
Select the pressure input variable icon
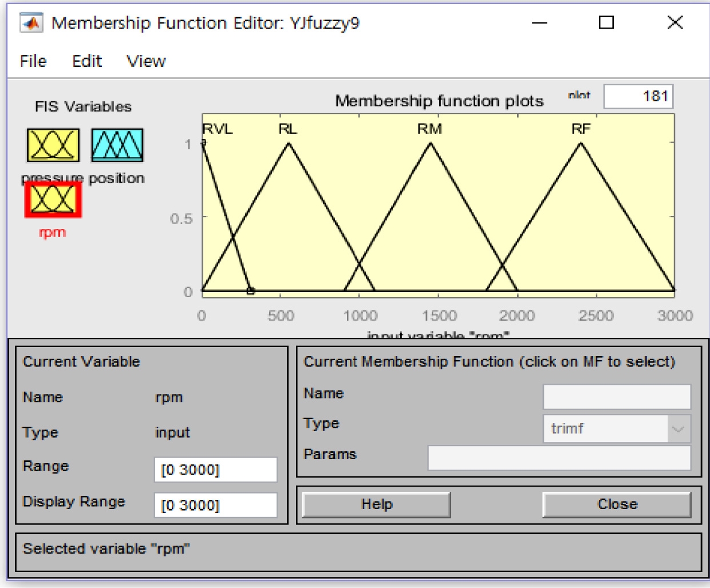click(x=53, y=145)
